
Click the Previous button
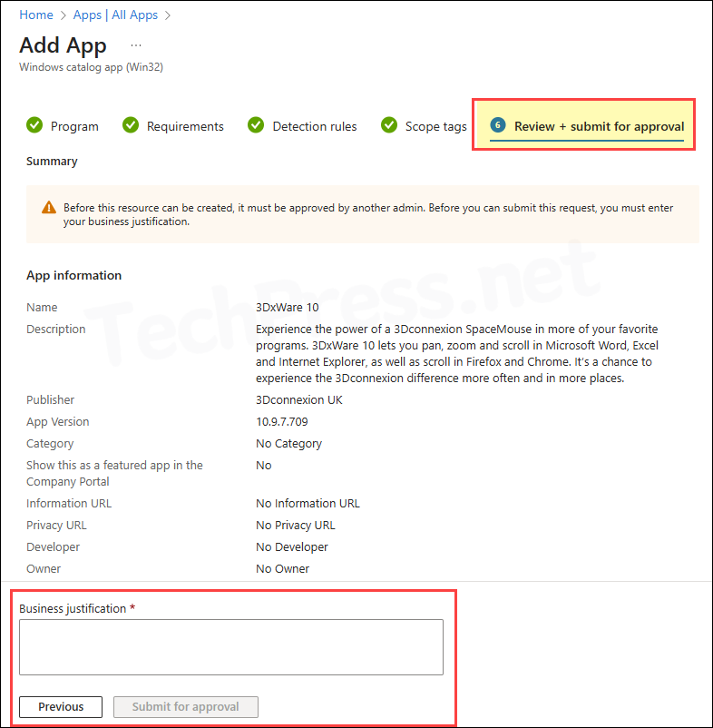(61, 706)
